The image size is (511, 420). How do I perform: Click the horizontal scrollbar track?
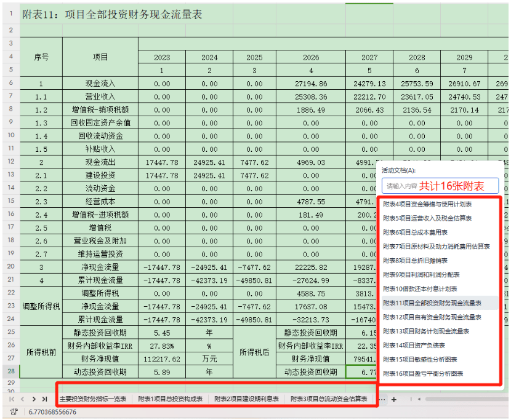click(x=467, y=399)
